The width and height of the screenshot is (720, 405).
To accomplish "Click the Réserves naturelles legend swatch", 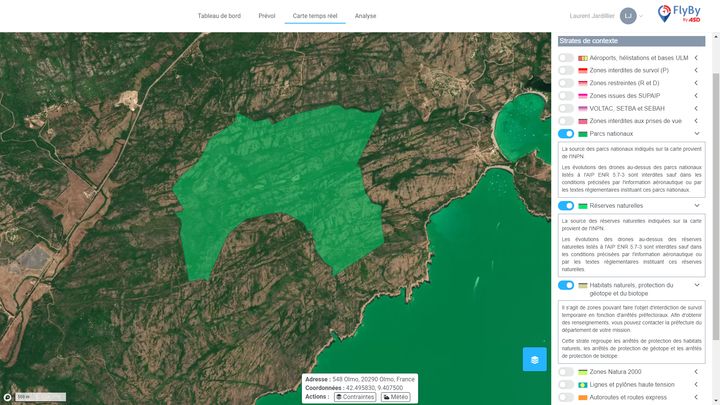I will pos(583,206).
